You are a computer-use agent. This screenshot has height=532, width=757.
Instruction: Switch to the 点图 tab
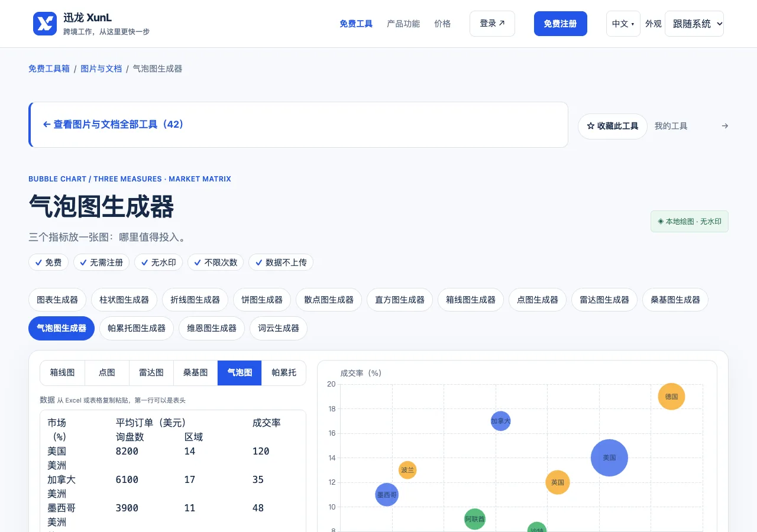coord(107,373)
